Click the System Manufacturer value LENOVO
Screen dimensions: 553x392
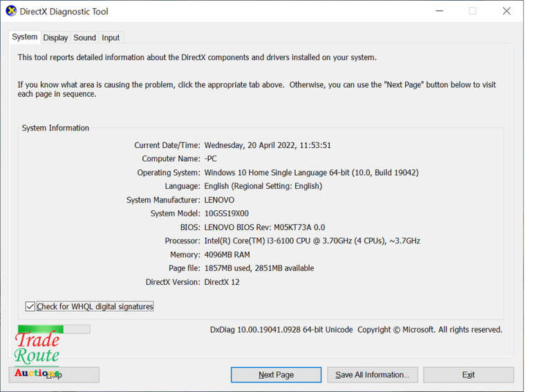pyautogui.click(x=219, y=200)
